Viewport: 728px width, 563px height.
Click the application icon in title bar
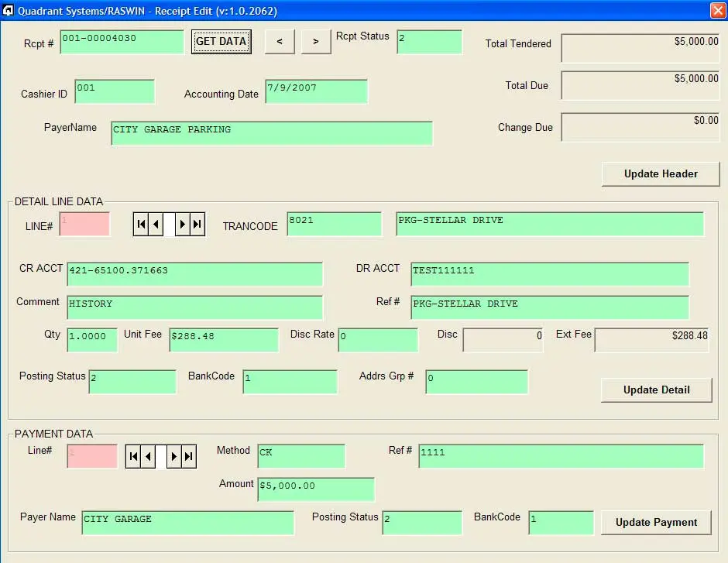click(x=8, y=10)
